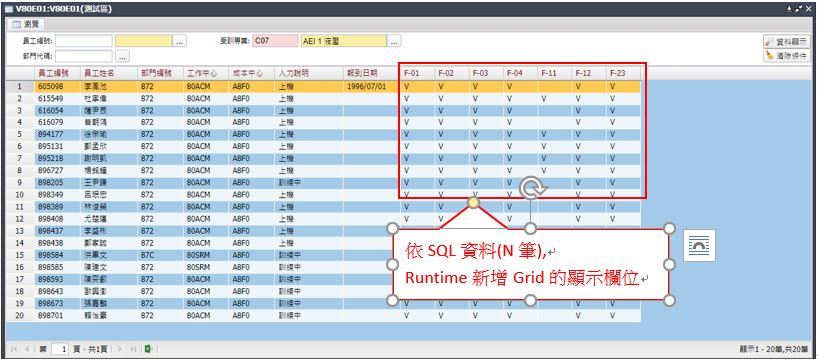This screenshot has height=360, width=818.
Task: Click the pink field containing C07
Action: click(x=275, y=41)
